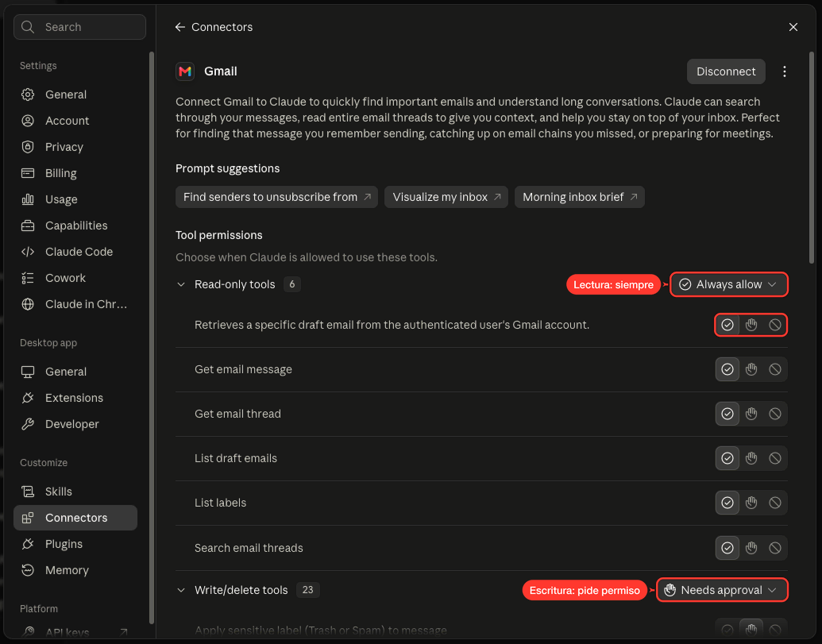Viewport: 822px width, 644px height.
Task: Set Get email message to needs approval
Action: tap(751, 370)
